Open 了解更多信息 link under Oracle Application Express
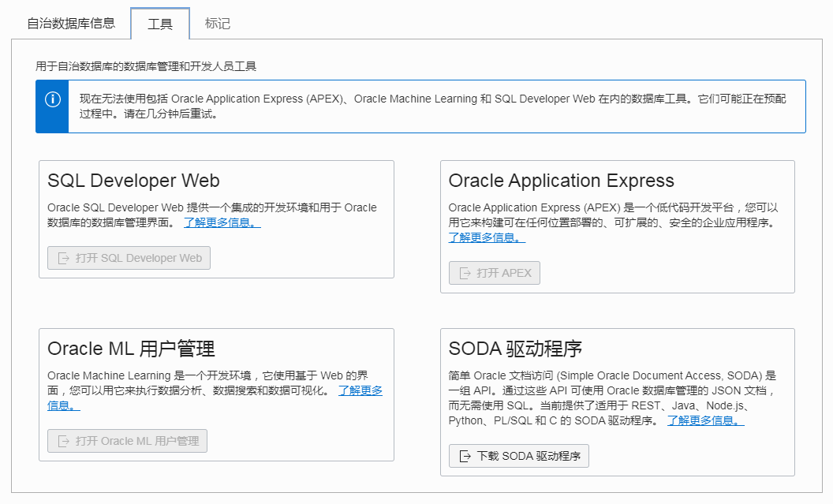833x504 pixels. [x=486, y=237]
